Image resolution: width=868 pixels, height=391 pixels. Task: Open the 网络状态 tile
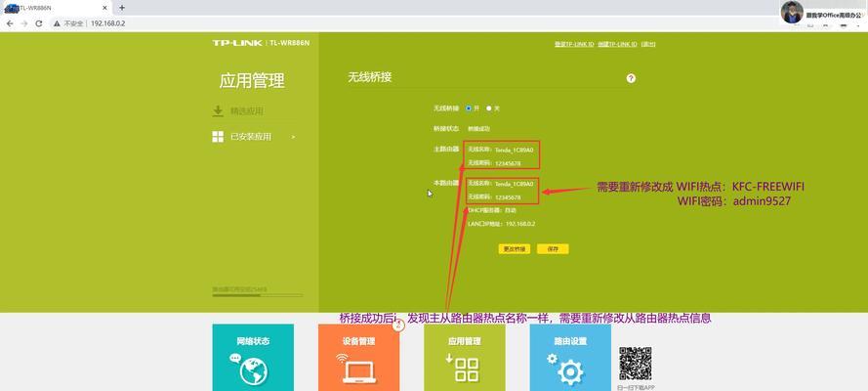tap(253, 357)
